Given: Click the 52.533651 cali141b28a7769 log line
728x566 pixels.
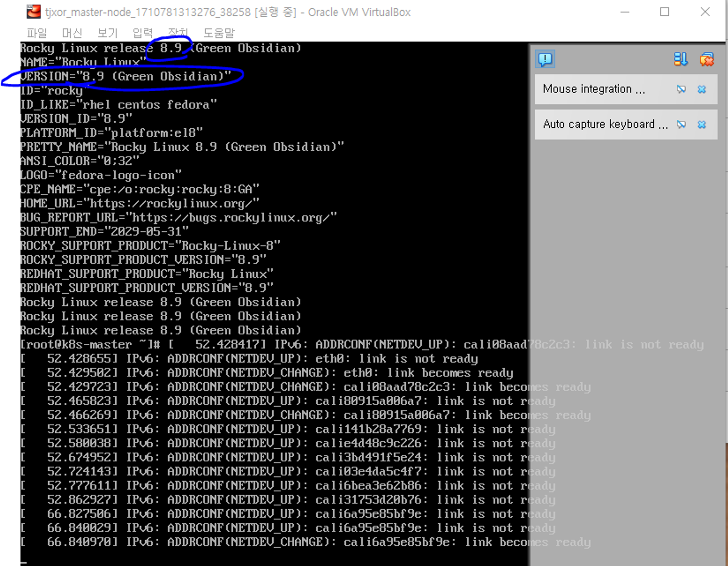Looking at the screenshot, I should [x=288, y=429].
